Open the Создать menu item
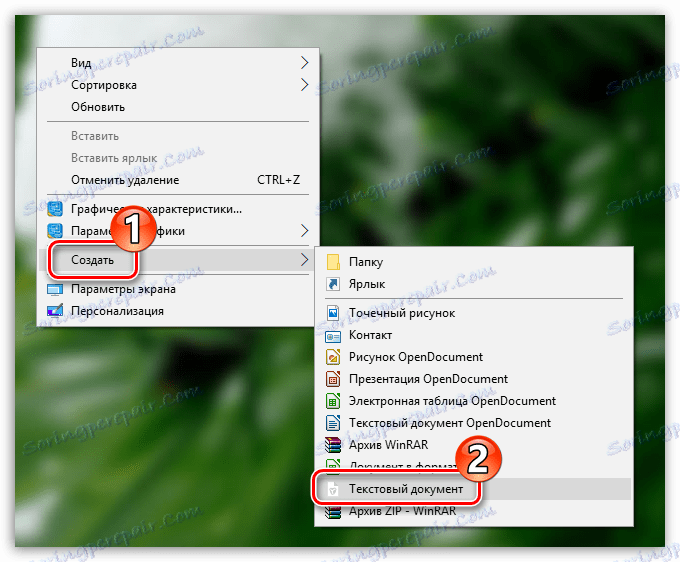 (x=178, y=260)
